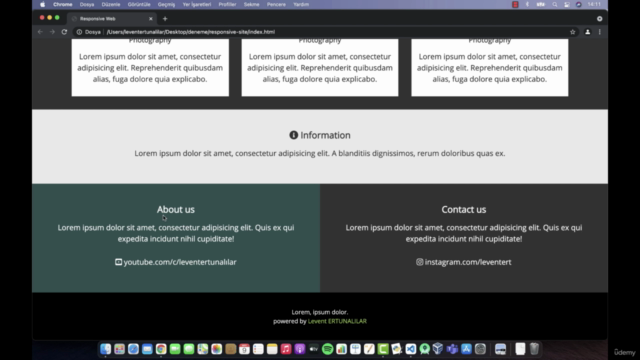Screen dimensions: 640x360
Task: Open the Chrome application menu
Action: [x=62, y=4]
